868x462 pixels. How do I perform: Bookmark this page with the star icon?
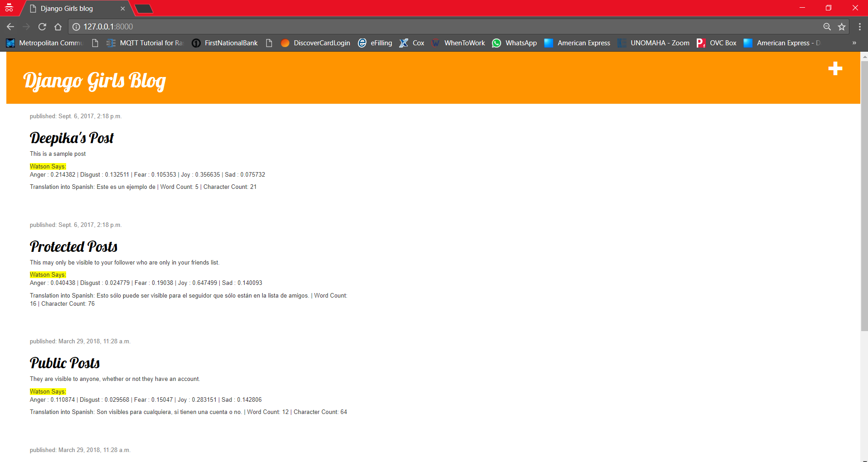point(842,27)
